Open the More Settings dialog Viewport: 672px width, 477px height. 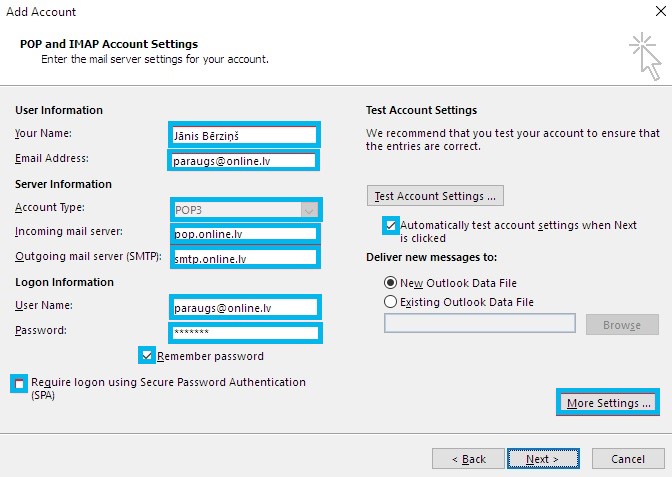point(608,402)
